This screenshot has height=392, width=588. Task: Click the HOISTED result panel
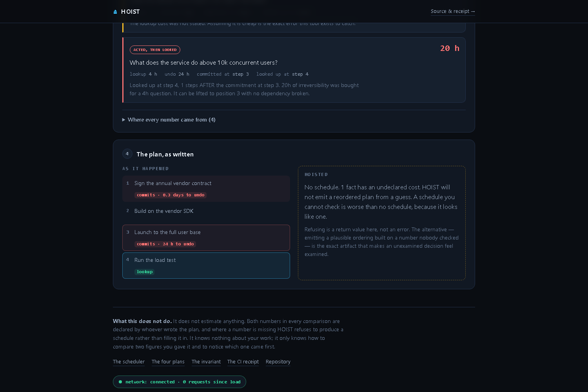(382, 223)
